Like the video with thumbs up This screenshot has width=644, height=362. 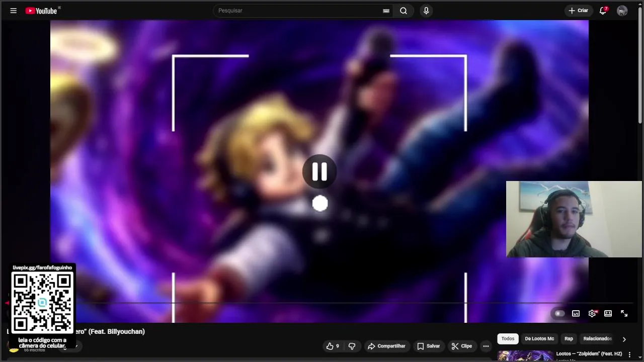[x=333, y=346]
